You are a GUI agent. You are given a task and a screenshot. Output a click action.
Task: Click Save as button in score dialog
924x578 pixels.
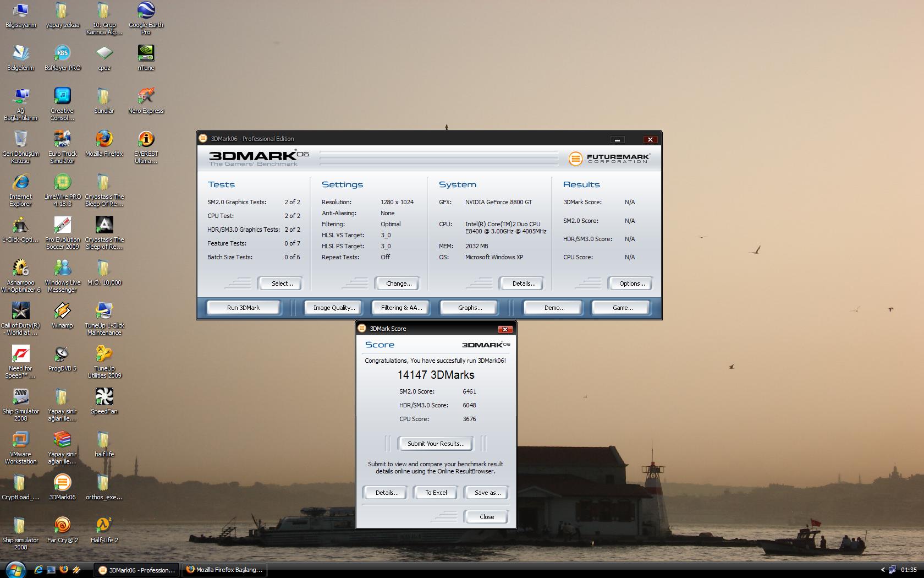point(487,493)
